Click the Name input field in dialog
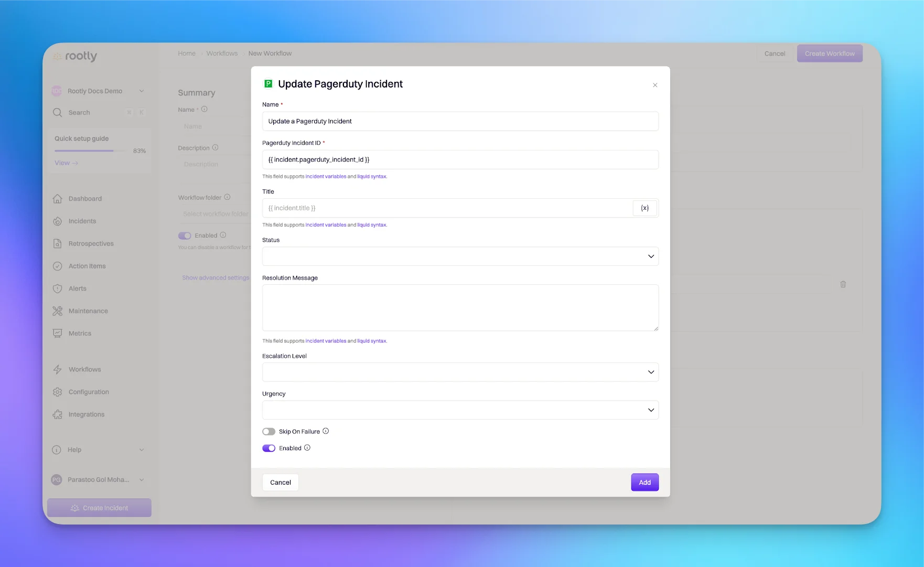This screenshot has width=924, height=567. (460, 121)
